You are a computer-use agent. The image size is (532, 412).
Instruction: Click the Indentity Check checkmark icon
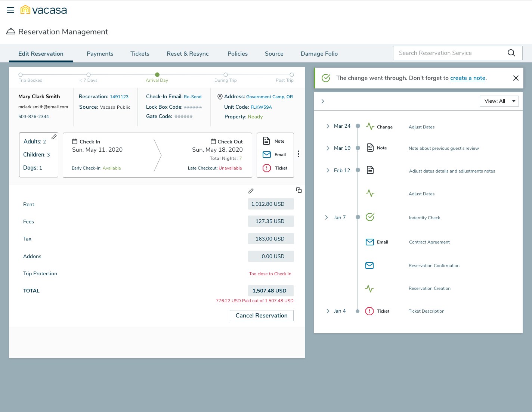[x=370, y=217]
